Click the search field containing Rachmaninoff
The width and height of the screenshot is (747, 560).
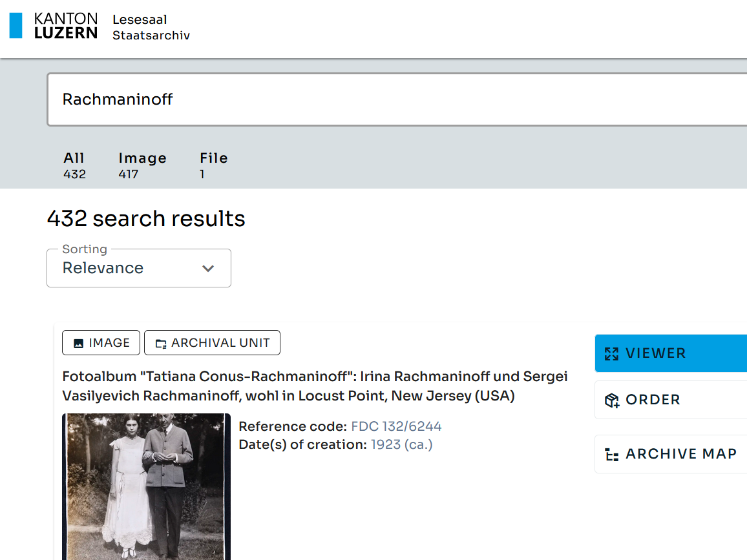pos(388,99)
